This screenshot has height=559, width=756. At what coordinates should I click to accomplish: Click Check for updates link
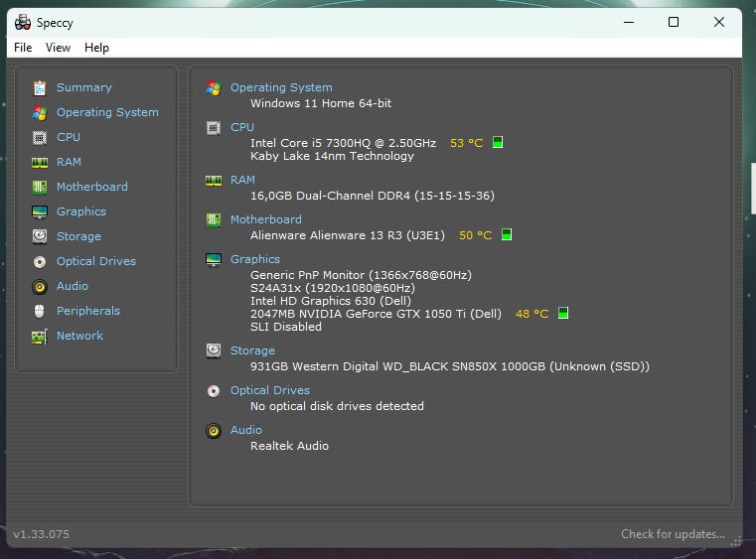[x=673, y=534]
